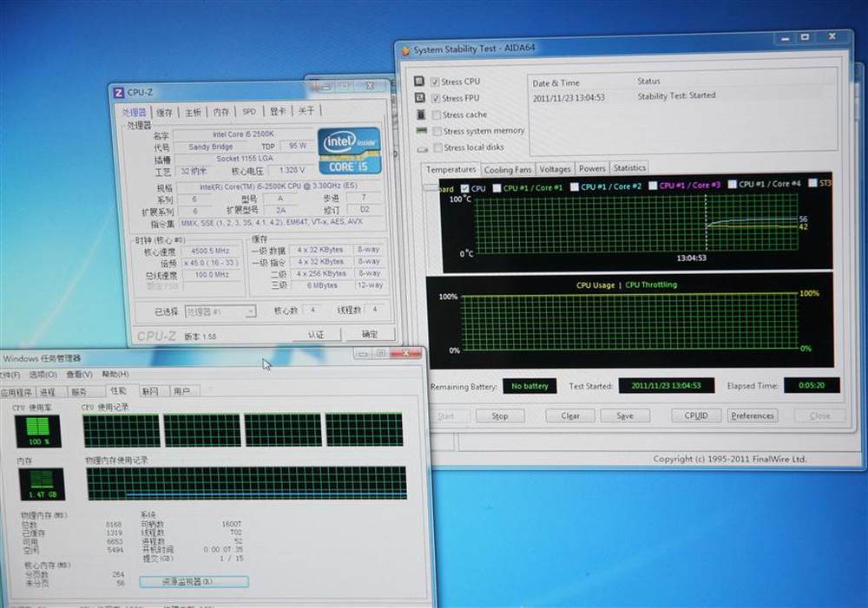Enable the Stress local disks checkbox

point(438,147)
